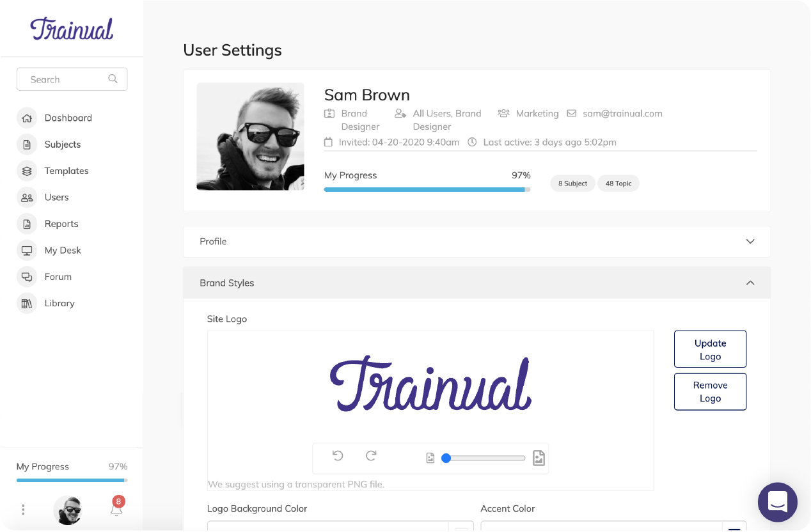Click the All Users role icon
811x532 pixels.
(400, 114)
